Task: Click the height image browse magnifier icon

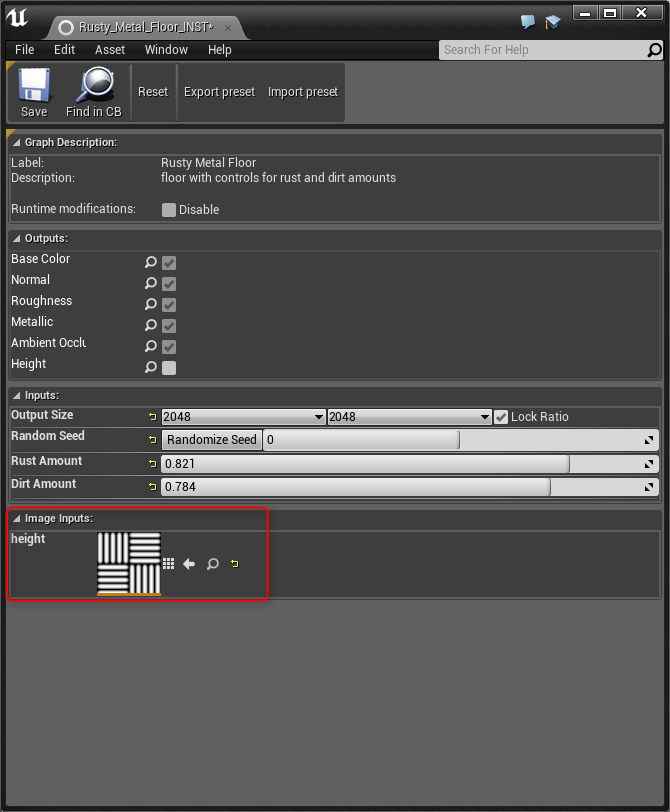Action: pos(212,564)
